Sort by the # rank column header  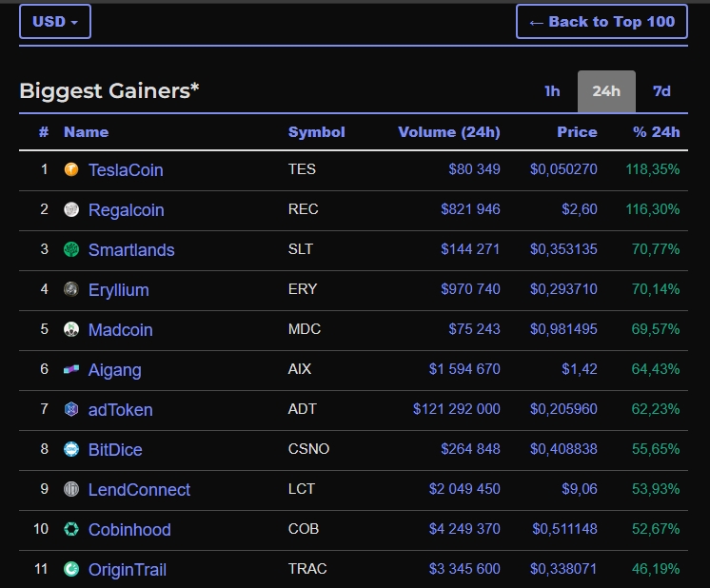click(44, 132)
